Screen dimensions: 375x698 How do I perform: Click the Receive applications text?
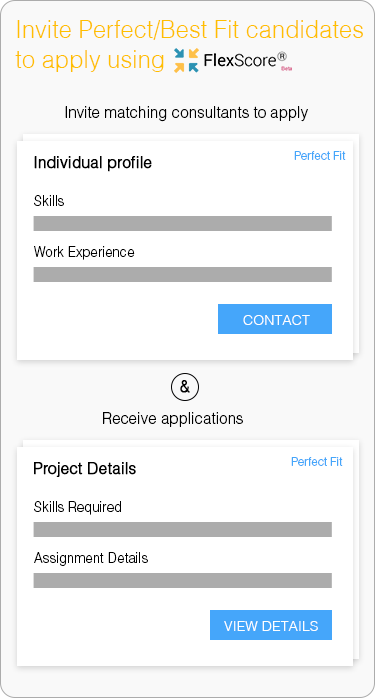(x=172, y=418)
